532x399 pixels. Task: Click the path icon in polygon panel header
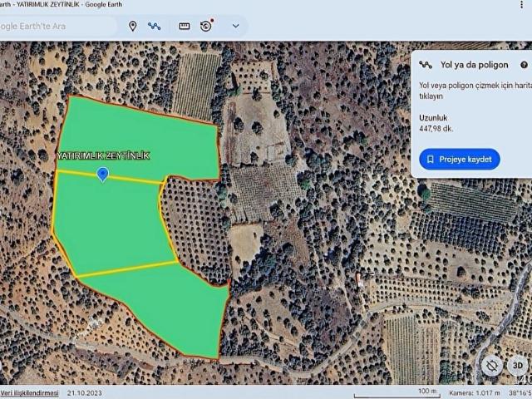(x=426, y=64)
